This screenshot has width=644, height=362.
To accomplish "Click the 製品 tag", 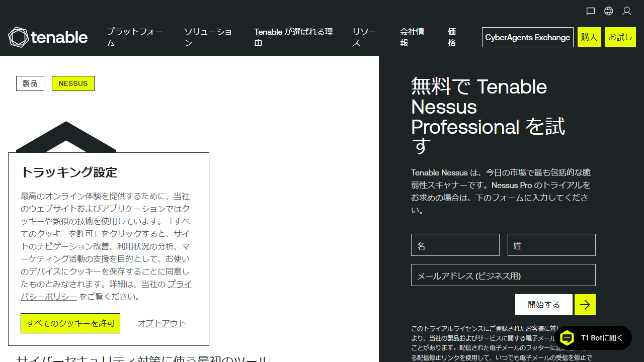I will (30, 83).
